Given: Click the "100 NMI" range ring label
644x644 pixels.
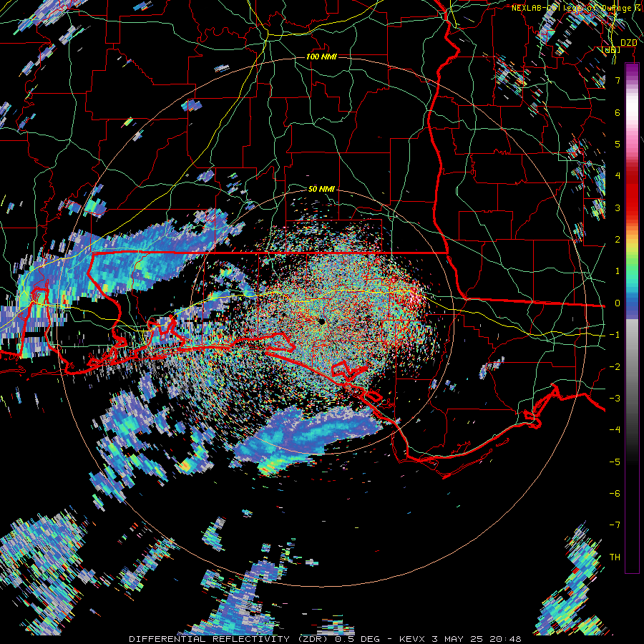Looking at the screenshot, I should point(321,57).
